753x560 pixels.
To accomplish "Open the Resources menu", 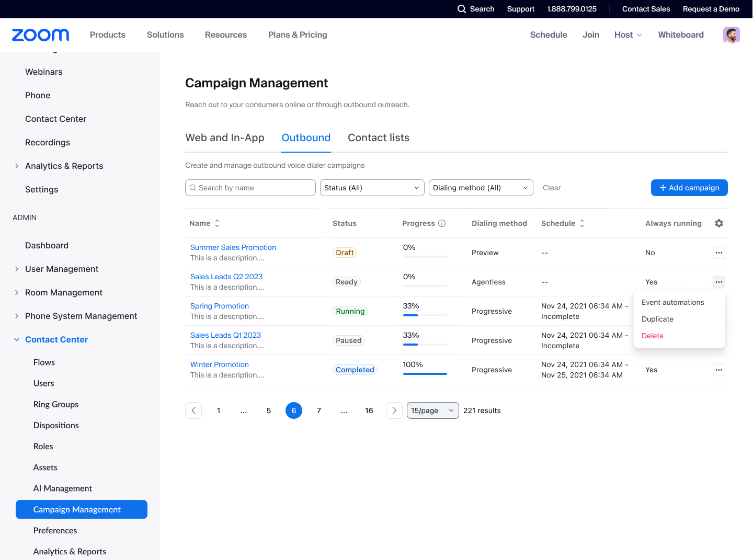I will click(x=226, y=35).
